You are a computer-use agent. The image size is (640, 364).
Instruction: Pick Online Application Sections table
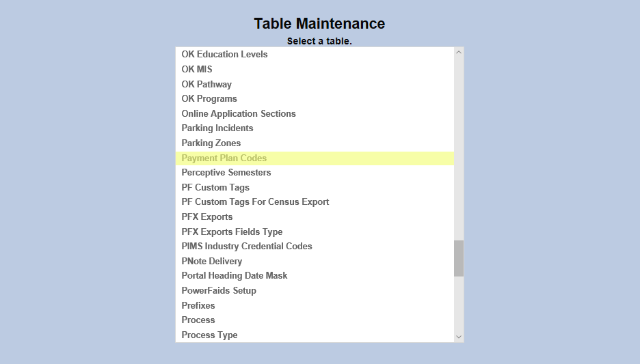[239, 113]
